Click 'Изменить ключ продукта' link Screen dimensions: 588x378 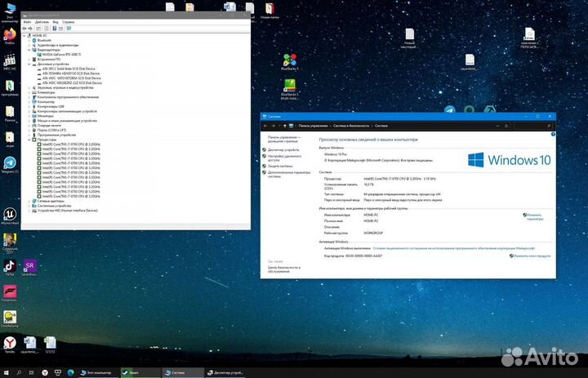pos(532,256)
